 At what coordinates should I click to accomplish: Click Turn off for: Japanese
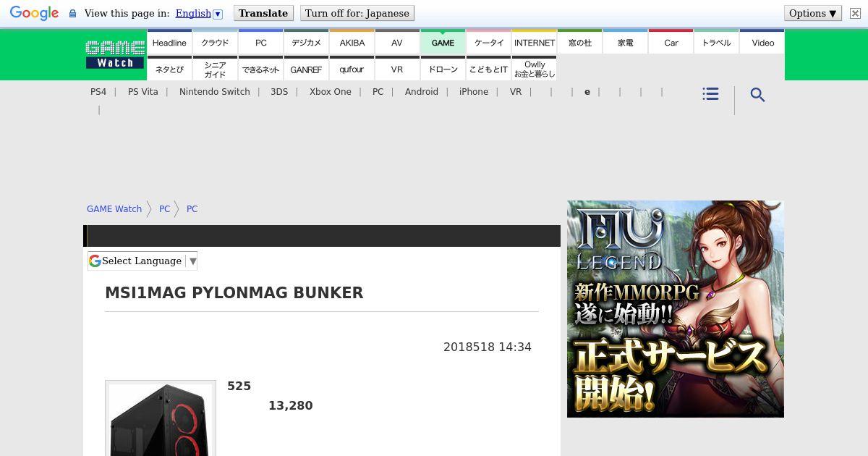(x=357, y=13)
